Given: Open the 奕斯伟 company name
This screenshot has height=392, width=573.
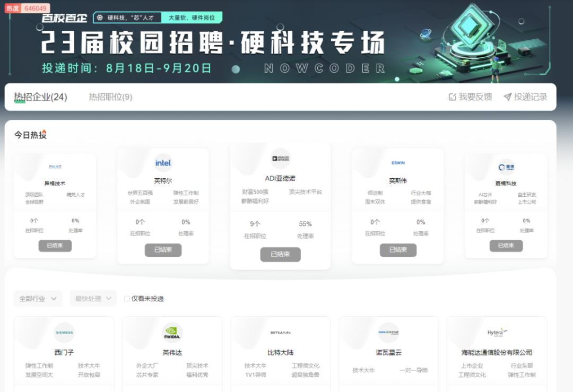Looking at the screenshot, I should (x=398, y=181).
